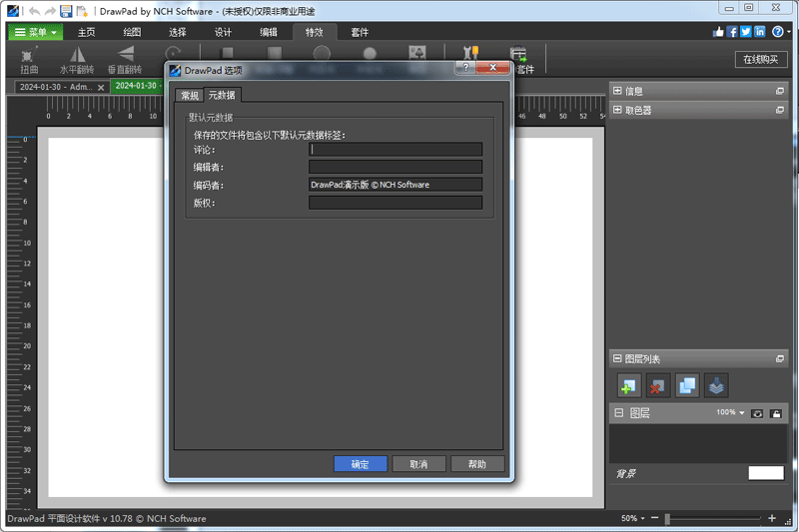Switch to the 选择 ribbon tab
The width and height of the screenshot is (799, 532).
(178, 32)
